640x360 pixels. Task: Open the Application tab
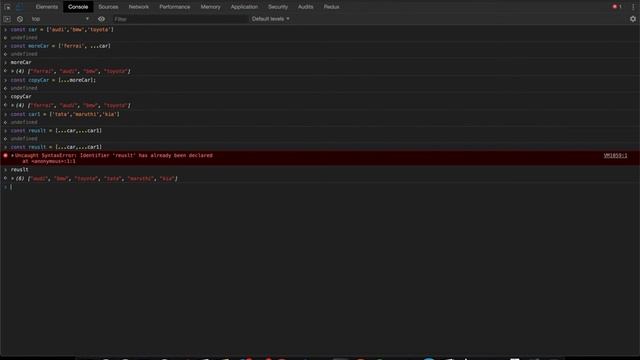click(244, 7)
